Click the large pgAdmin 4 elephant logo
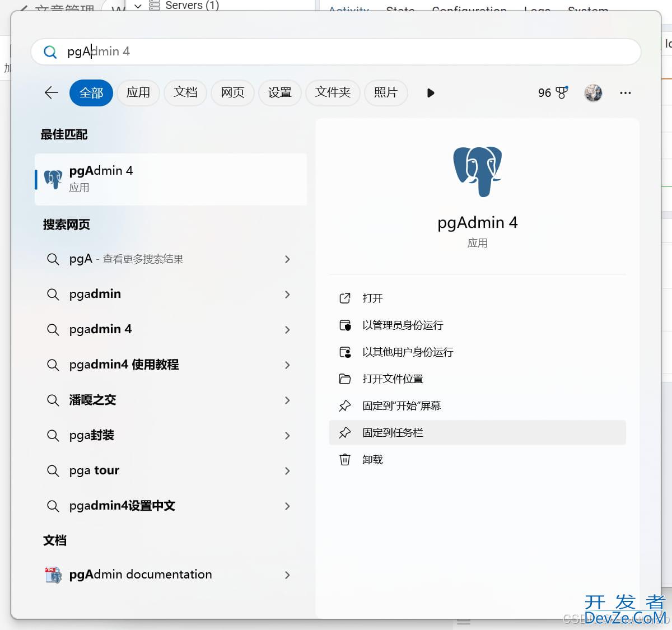The width and height of the screenshot is (672, 630). [x=478, y=171]
